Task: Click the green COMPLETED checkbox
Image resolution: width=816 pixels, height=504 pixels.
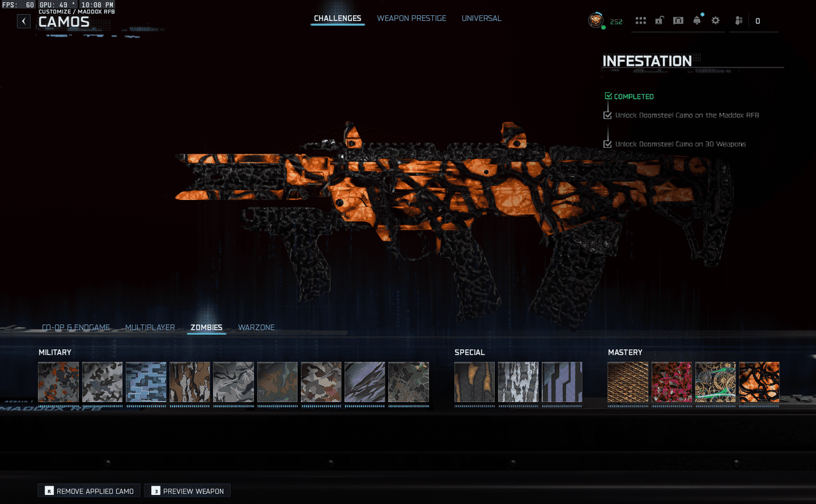Action: pos(608,96)
